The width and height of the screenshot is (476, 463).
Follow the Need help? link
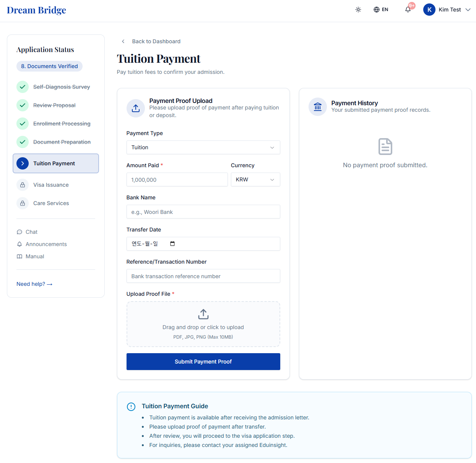tap(34, 284)
